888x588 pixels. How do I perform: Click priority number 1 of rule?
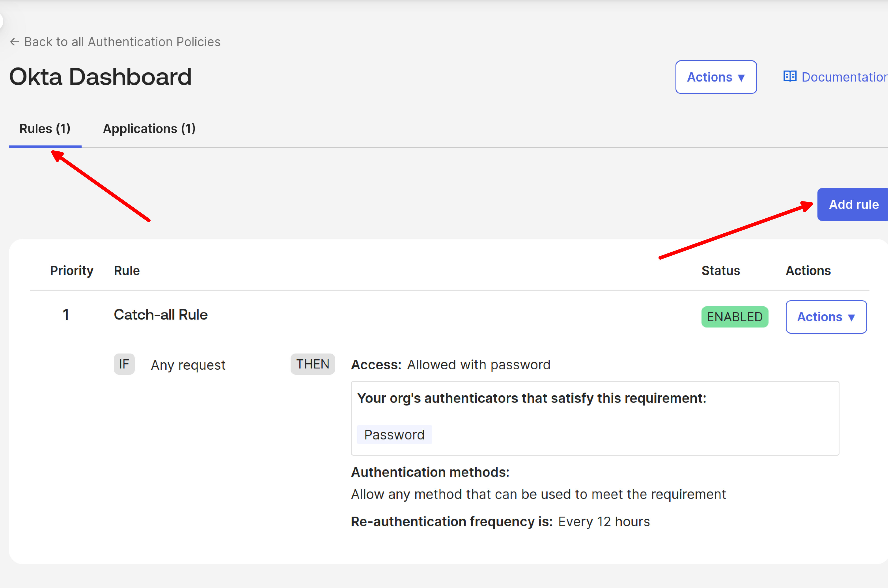point(66,315)
